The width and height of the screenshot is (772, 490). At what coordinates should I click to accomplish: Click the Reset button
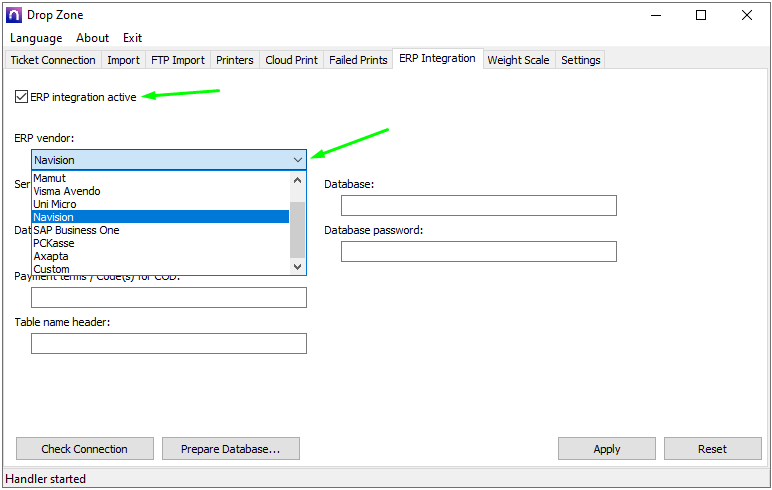712,449
